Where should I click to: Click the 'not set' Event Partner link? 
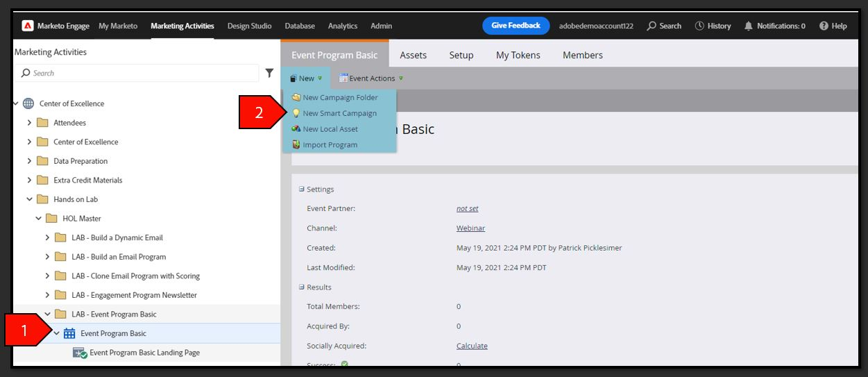[468, 208]
